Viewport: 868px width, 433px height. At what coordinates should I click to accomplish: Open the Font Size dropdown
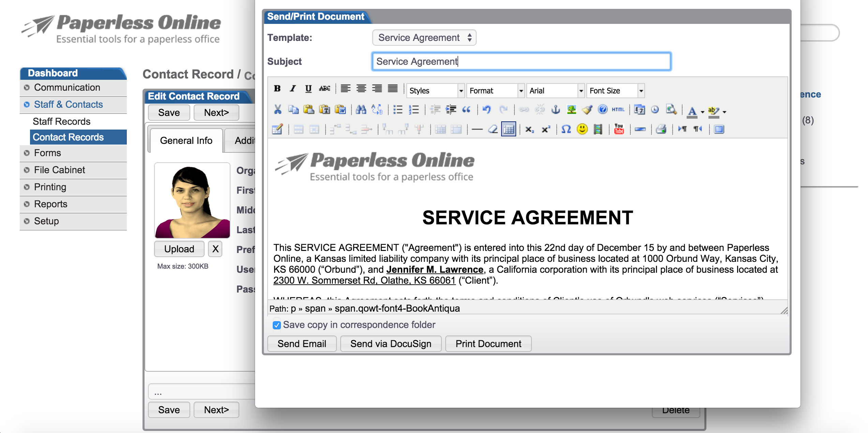[x=615, y=91]
